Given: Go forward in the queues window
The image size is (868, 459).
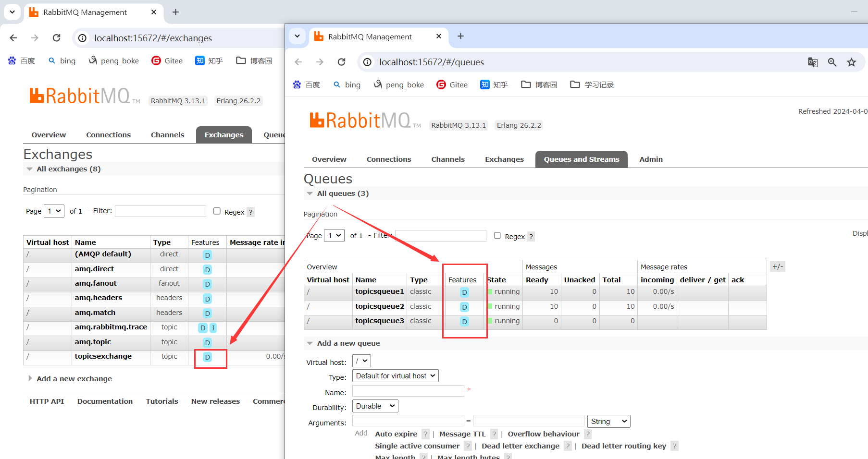Looking at the screenshot, I should tap(320, 62).
